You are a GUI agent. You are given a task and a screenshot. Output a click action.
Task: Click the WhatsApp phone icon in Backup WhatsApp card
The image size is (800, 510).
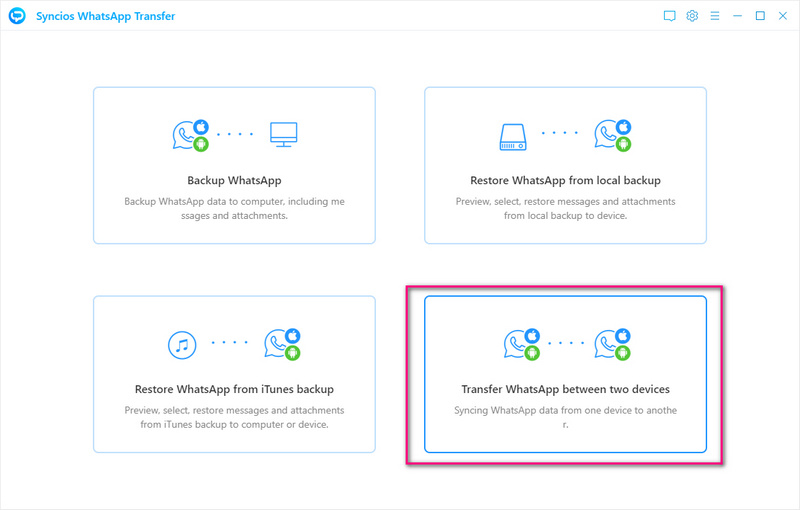tap(191, 136)
